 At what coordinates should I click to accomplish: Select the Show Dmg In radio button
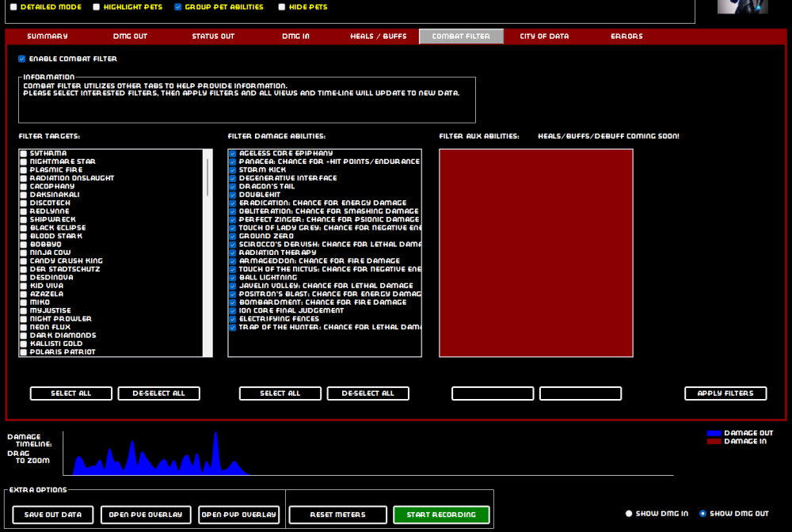click(x=630, y=514)
